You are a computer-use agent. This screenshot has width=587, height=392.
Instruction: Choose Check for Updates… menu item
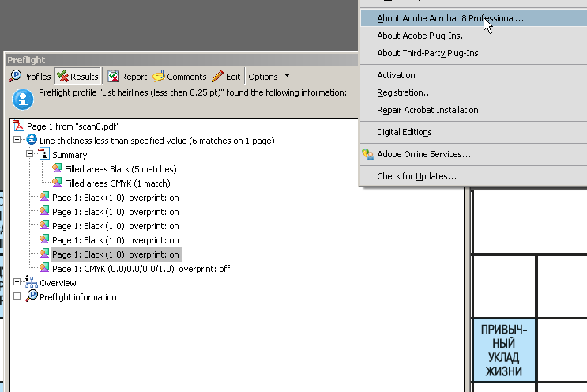click(474, 176)
